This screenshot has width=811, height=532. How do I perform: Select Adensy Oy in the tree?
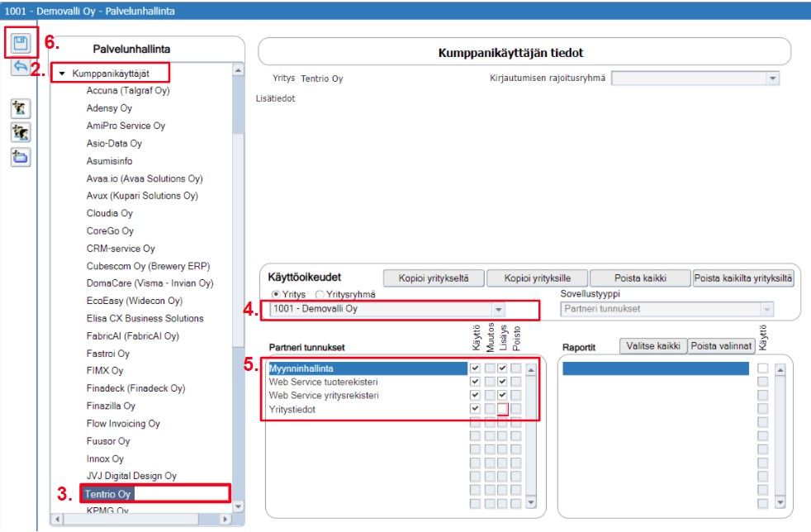click(x=109, y=108)
